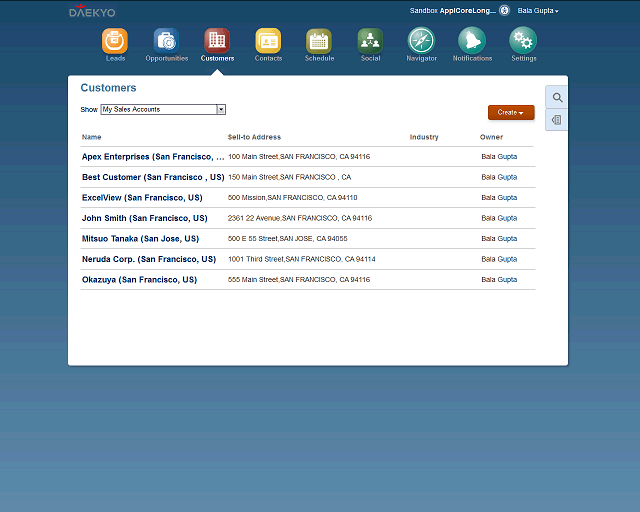Image resolution: width=640 pixels, height=512 pixels.
Task: Open Okazuya (San Francisco, US) record
Action: 140,280
